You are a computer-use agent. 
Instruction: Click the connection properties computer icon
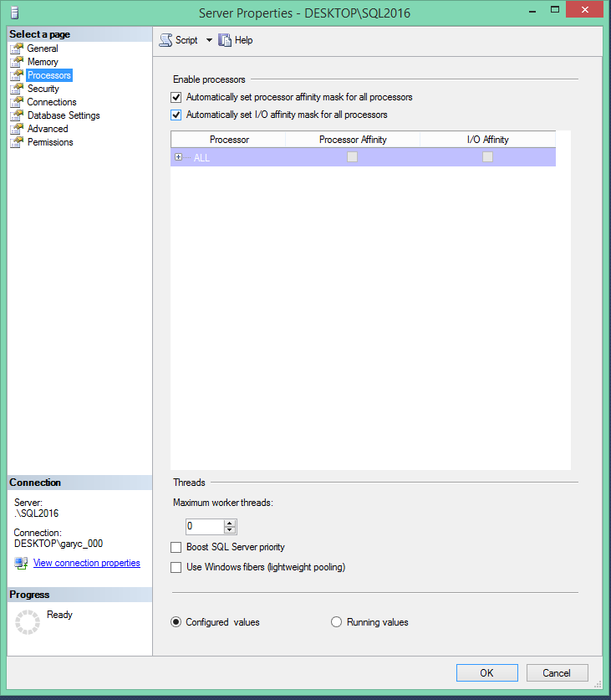[21, 563]
